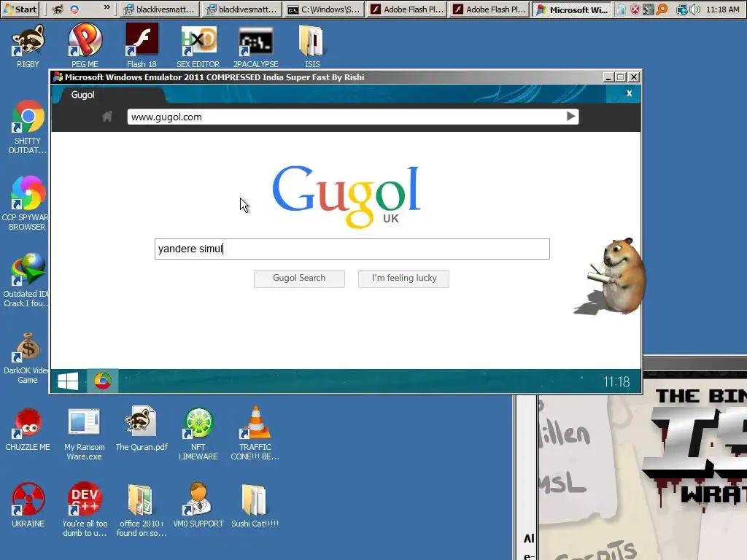Switch to second Adobe Flash Pl... taskbar item
747x560 pixels.
(x=489, y=9)
